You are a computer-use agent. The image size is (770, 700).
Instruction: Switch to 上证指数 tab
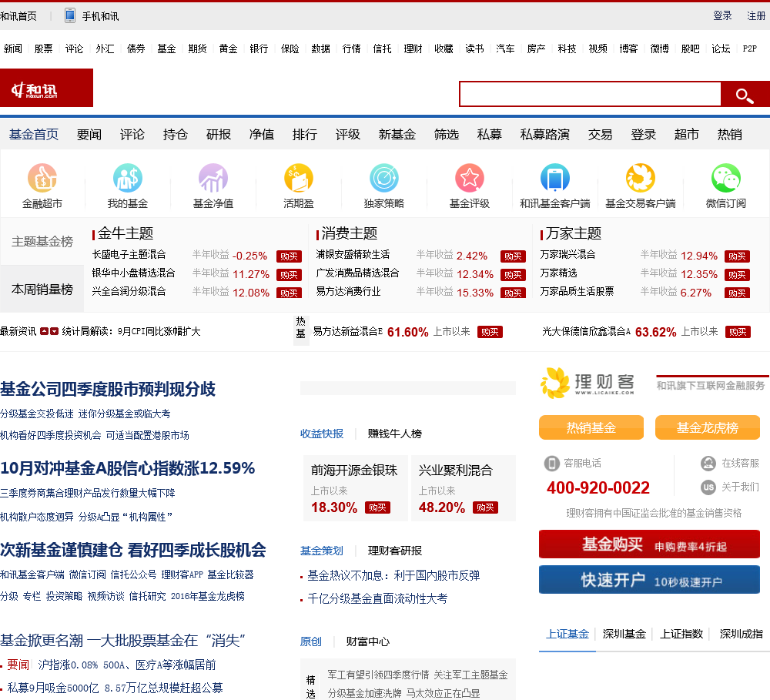pos(681,635)
